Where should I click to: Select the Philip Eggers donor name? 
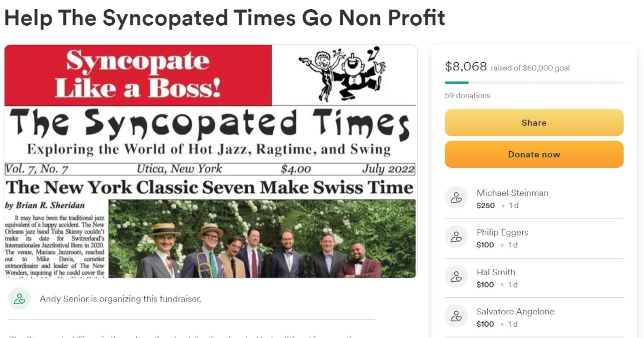502,232
